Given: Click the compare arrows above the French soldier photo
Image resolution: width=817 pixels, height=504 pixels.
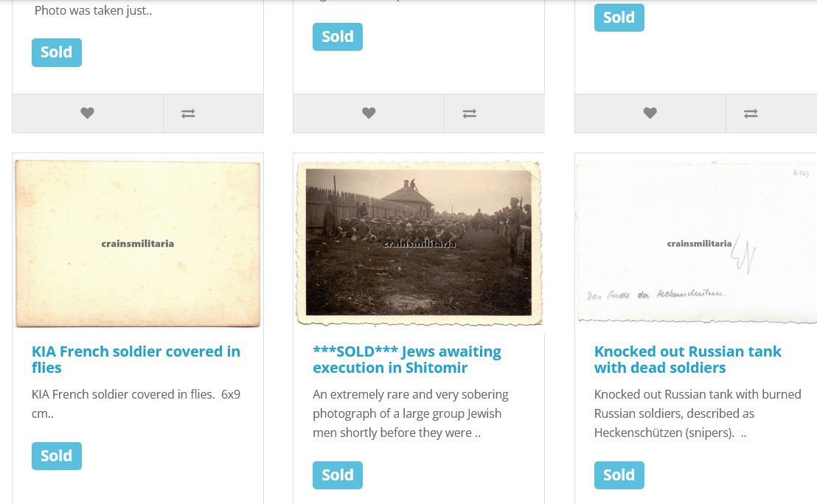Looking at the screenshot, I should tap(188, 113).
